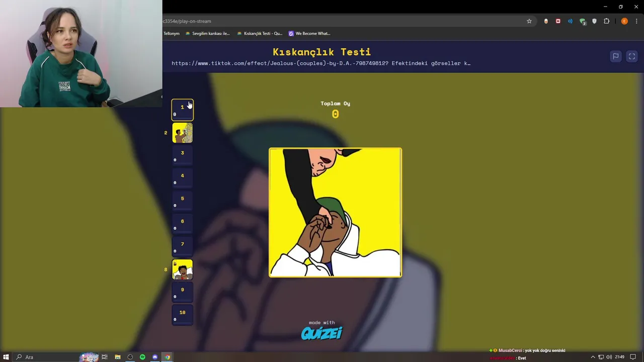
Task: Open the Windows notification center
Action: point(633,357)
